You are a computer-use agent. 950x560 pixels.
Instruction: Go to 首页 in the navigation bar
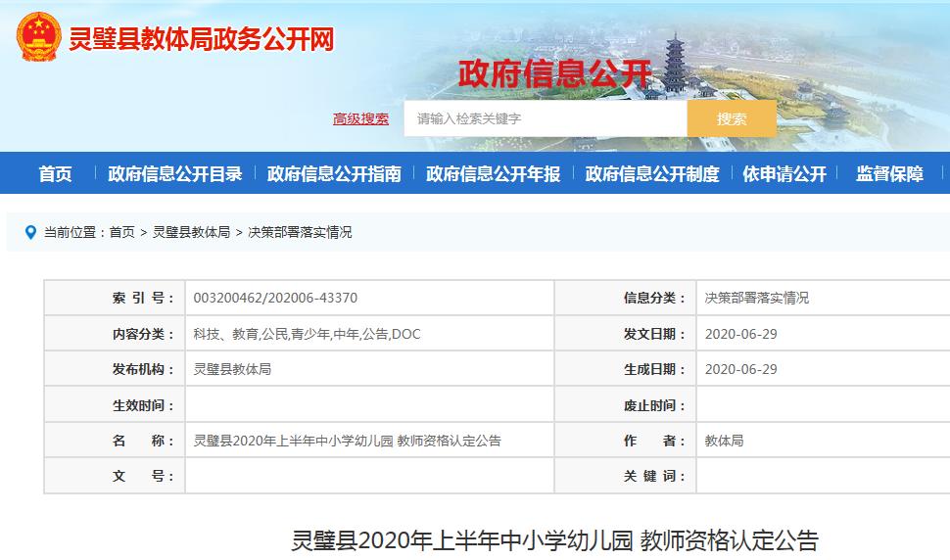click(x=55, y=173)
